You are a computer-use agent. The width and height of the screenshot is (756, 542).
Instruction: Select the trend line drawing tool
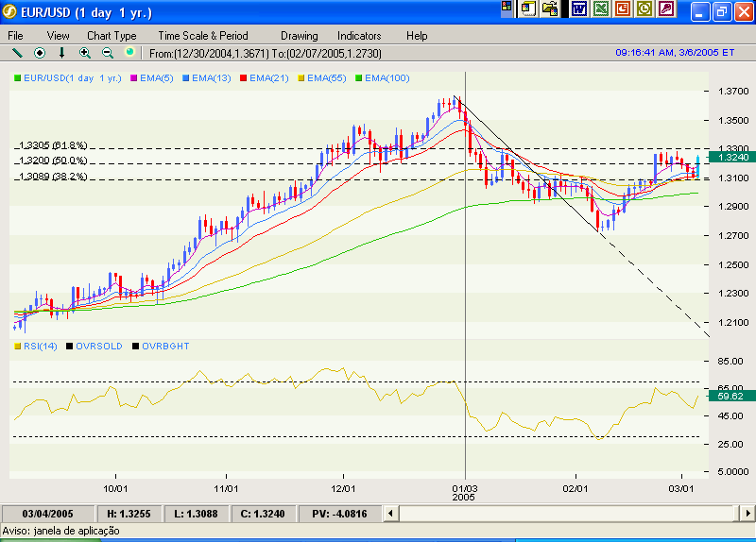click(x=16, y=53)
